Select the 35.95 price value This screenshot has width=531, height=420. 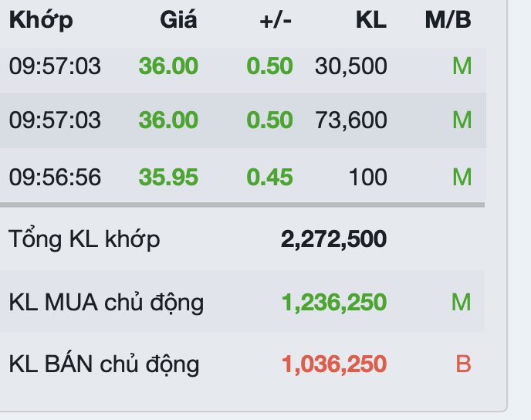tap(168, 178)
